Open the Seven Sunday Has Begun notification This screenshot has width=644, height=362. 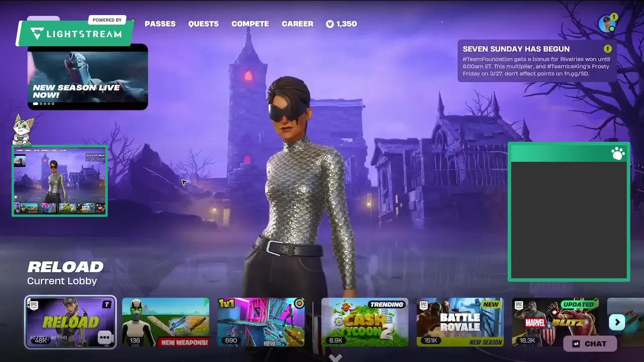pyautogui.click(x=537, y=61)
